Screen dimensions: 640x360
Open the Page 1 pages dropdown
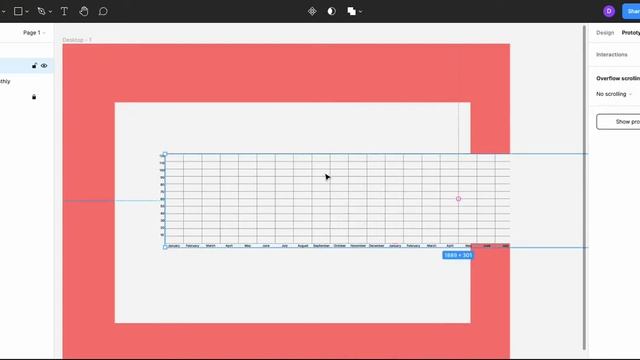34,33
